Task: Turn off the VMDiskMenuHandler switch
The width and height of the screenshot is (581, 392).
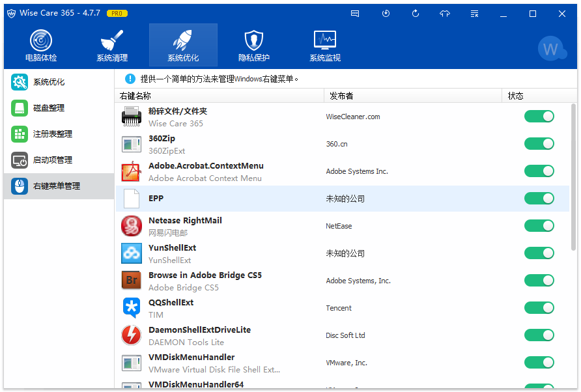Action: pos(539,362)
